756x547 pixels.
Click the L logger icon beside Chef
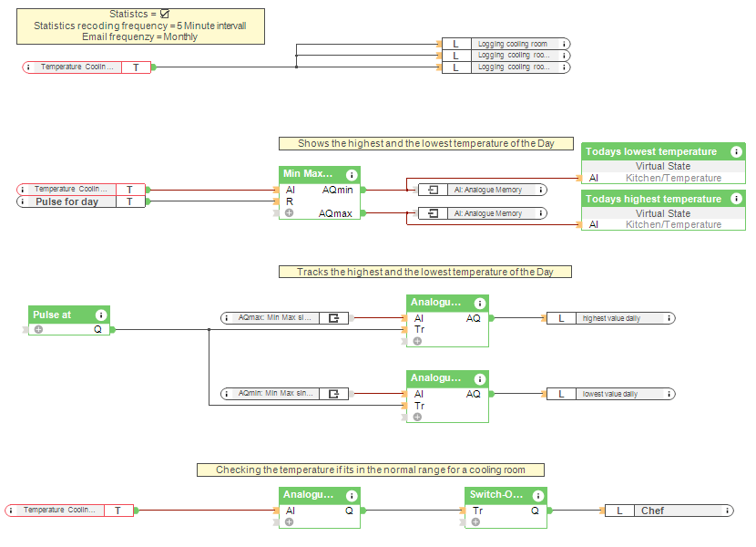(619, 511)
